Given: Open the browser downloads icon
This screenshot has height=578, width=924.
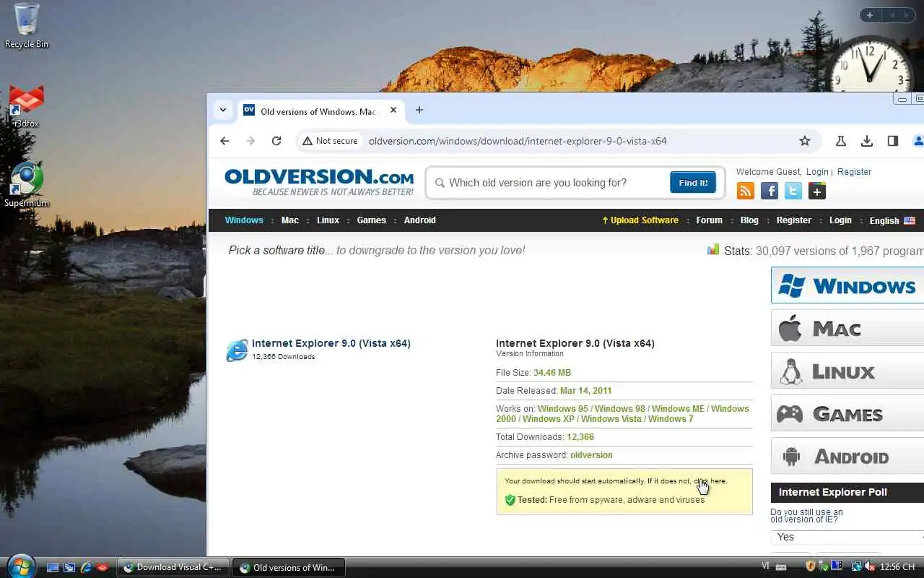Looking at the screenshot, I should coord(867,141).
